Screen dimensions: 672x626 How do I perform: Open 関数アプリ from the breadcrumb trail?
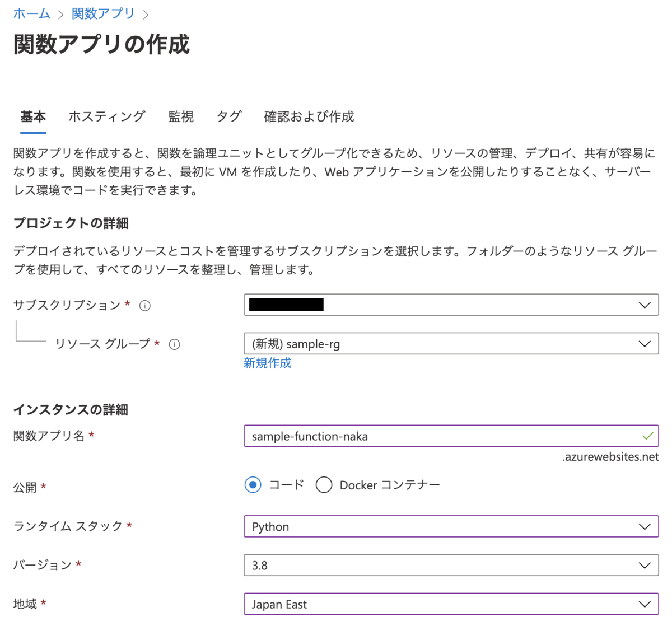(102, 13)
